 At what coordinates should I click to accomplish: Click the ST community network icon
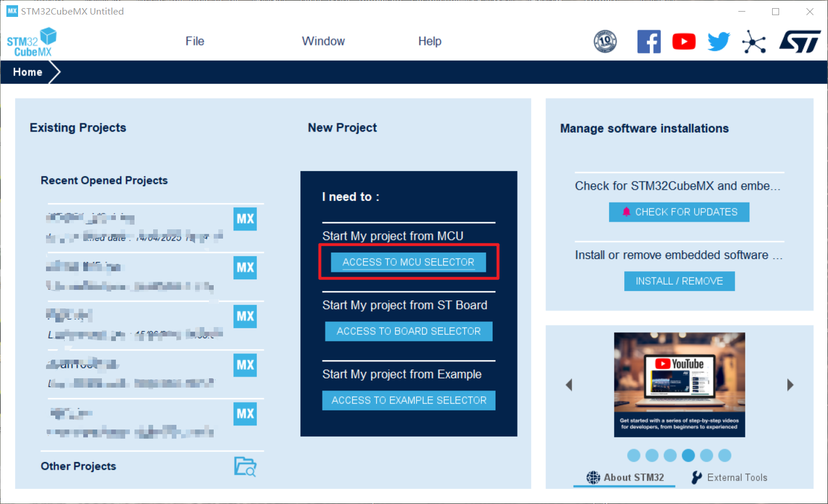(754, 41)
